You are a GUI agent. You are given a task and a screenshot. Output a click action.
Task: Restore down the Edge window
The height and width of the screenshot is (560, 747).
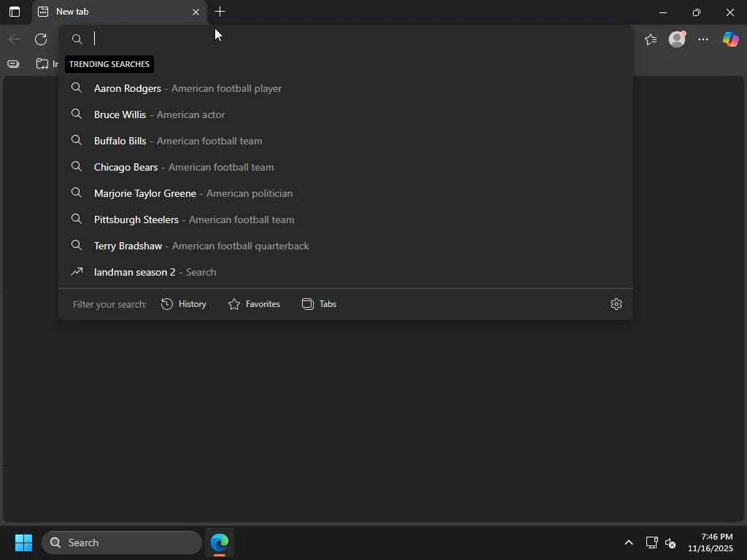[697, 12]
